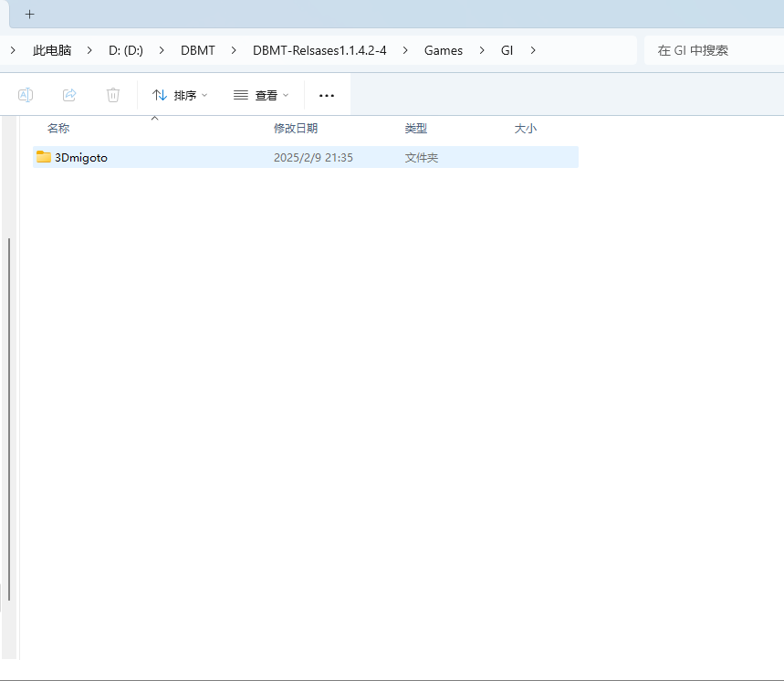Expand chevron before 此电脑 breadcrumb

(13, 50)
